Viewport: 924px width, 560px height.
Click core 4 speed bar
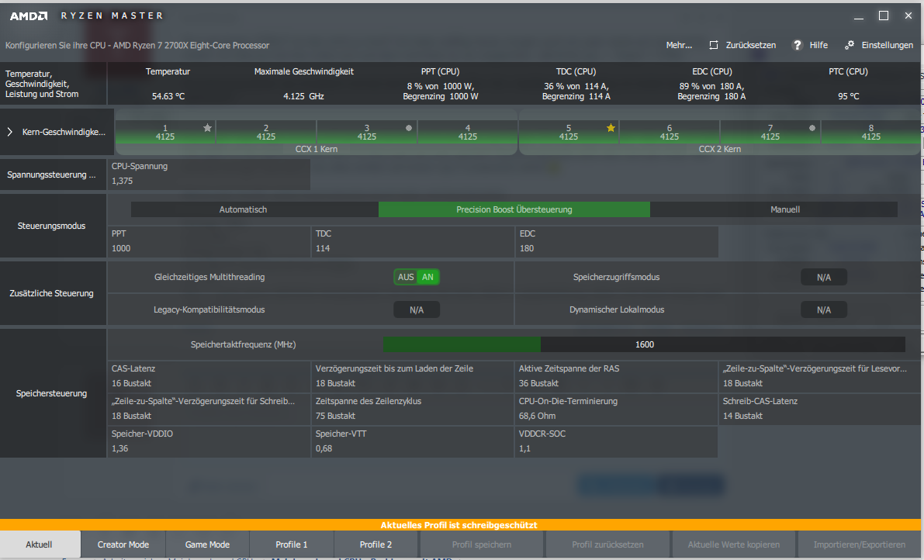467,132
